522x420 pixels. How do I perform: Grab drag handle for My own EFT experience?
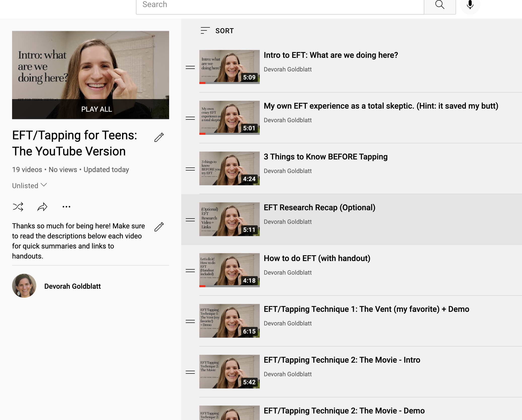(190, 118)
